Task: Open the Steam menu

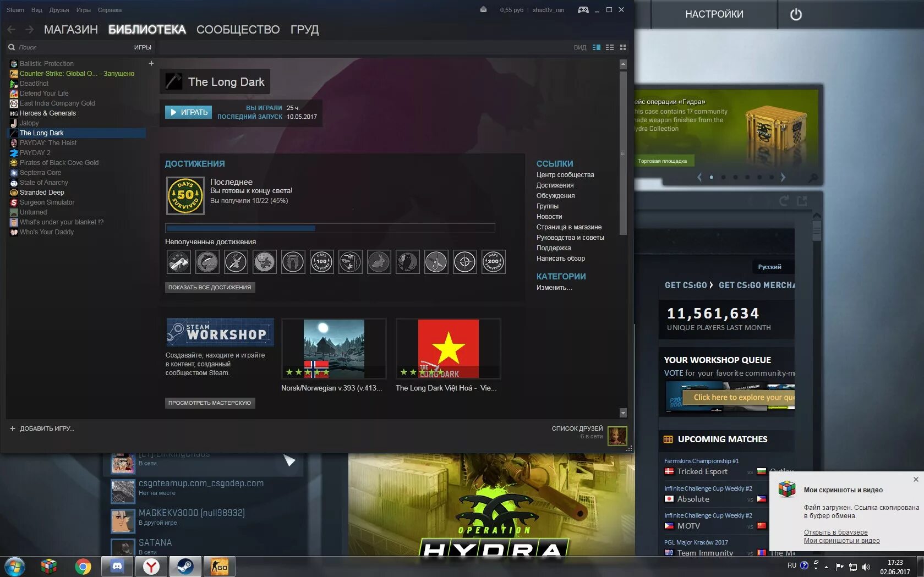Action: click(x=15, y=10)
